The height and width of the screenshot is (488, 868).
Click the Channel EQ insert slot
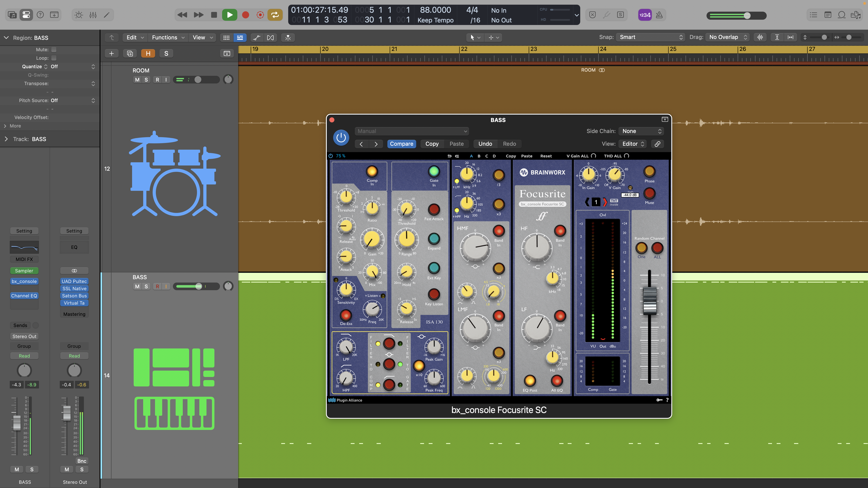pyautogui.click(x=24, y=296)
